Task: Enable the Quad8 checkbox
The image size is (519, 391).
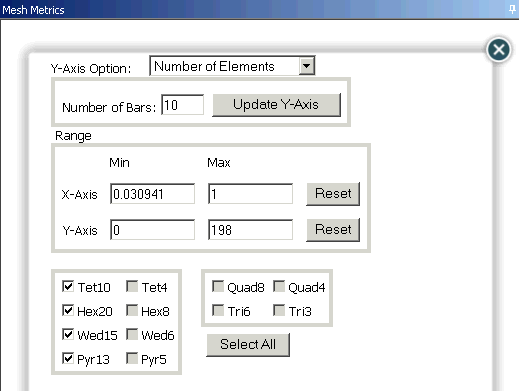Action: coord(218,286)
